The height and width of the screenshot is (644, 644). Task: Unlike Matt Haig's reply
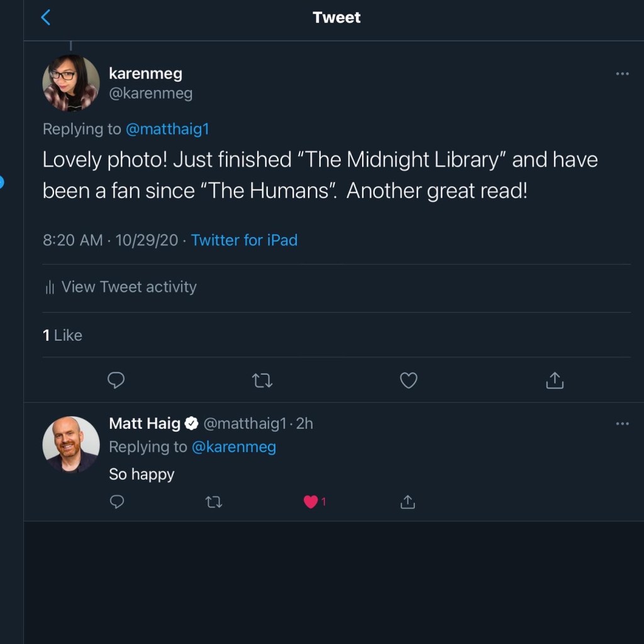tap(311, 502)
